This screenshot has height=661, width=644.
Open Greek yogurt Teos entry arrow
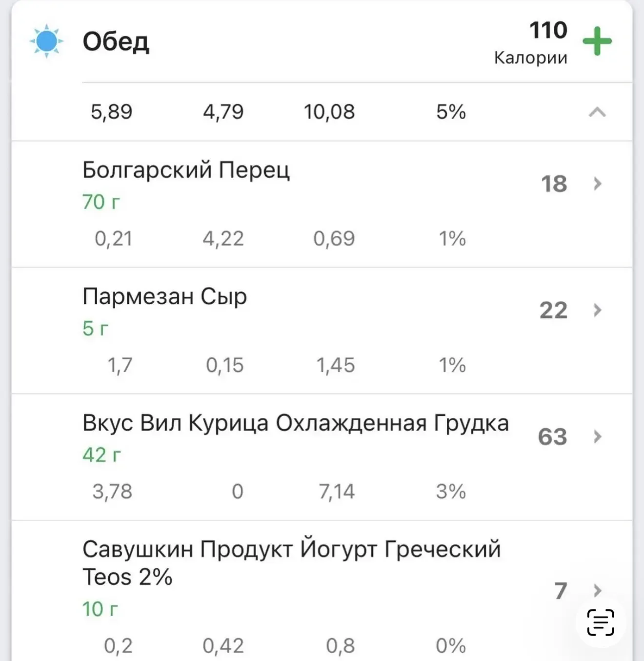pyautogui.click(x=597, y=591)
